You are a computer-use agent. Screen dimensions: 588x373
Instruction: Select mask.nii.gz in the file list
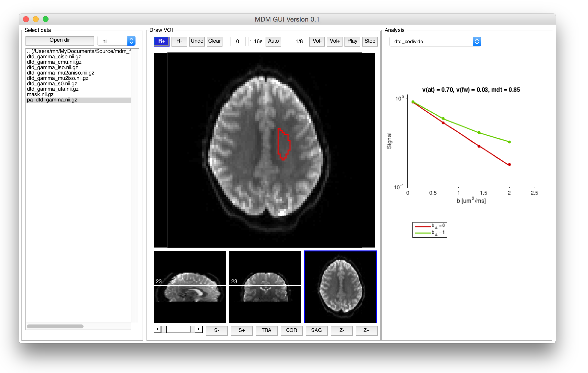[x=40, y=94]
